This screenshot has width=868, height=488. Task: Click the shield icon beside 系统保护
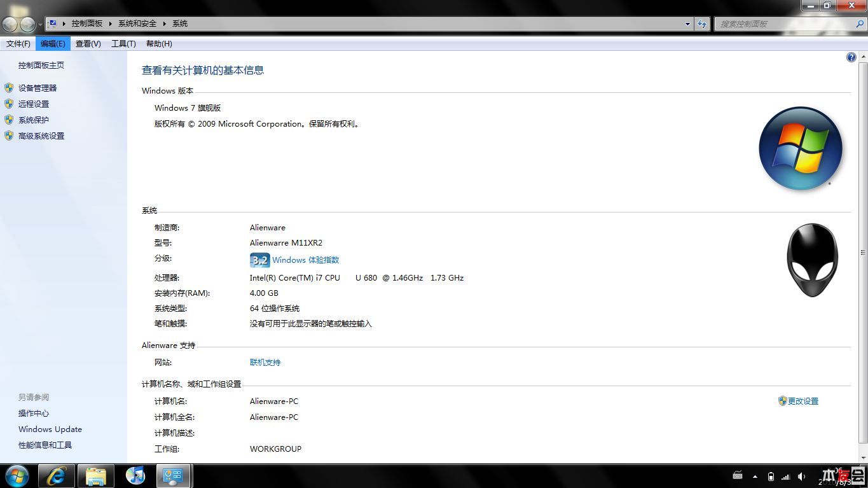point(9,120)
